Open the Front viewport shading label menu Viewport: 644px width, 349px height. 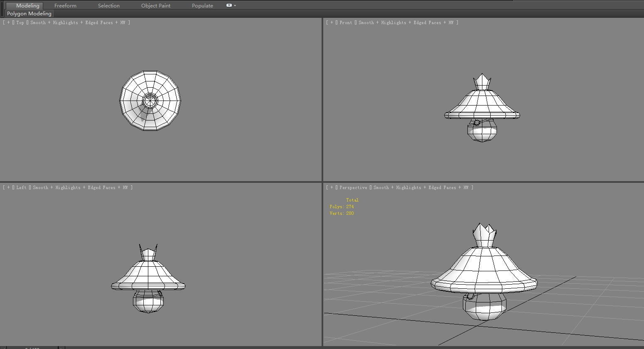click(406, 22)
